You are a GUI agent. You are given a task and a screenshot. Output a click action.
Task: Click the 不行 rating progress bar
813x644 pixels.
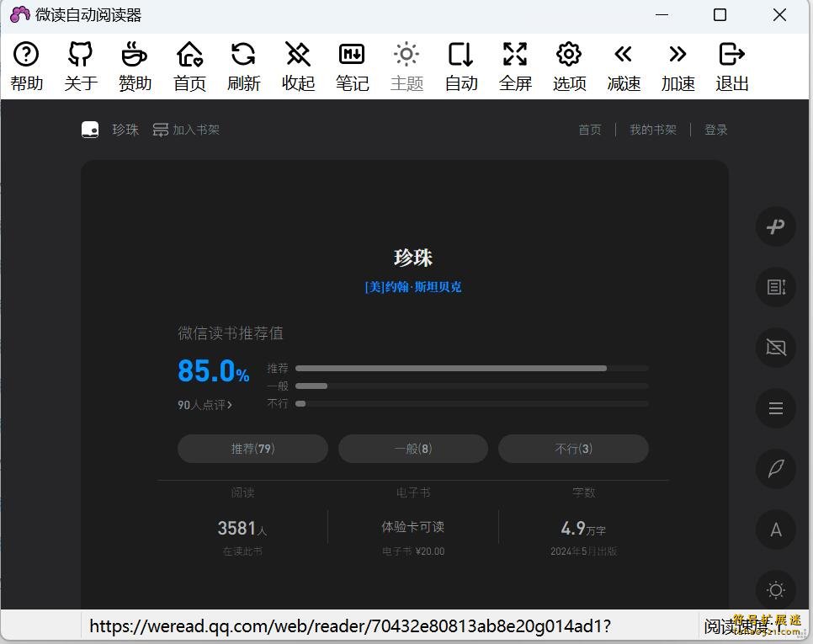coord(472,403)
